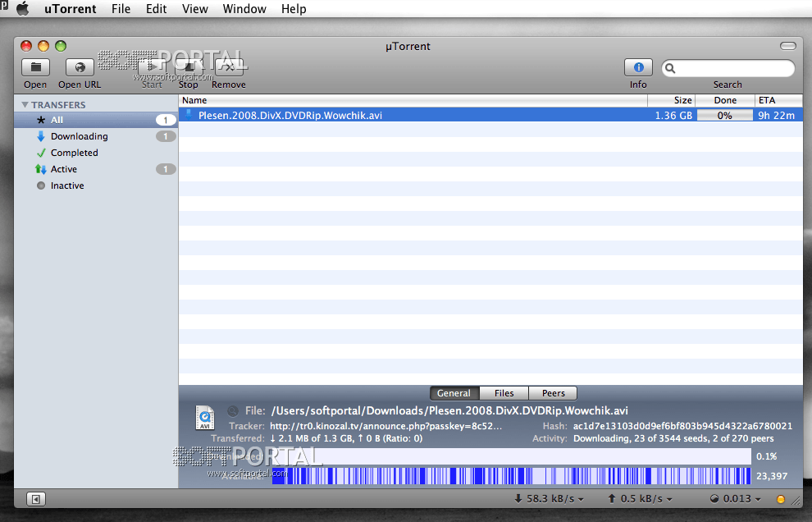Click the Transferred amount text
812x522 pixels.
tap(346, 438)
